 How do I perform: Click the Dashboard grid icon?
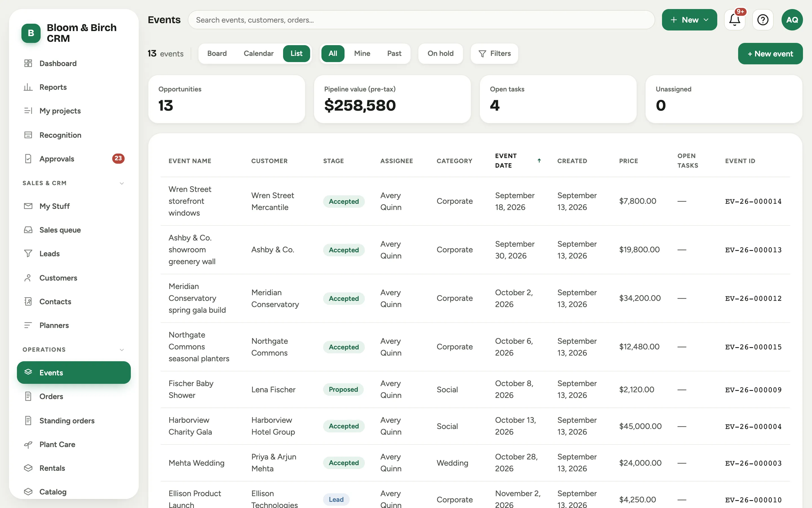coord(28,63)
